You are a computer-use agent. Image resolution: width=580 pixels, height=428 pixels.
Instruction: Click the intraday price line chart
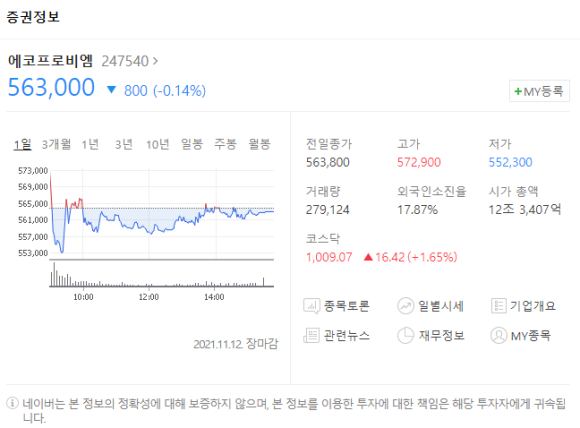click(x=162, y=213)
